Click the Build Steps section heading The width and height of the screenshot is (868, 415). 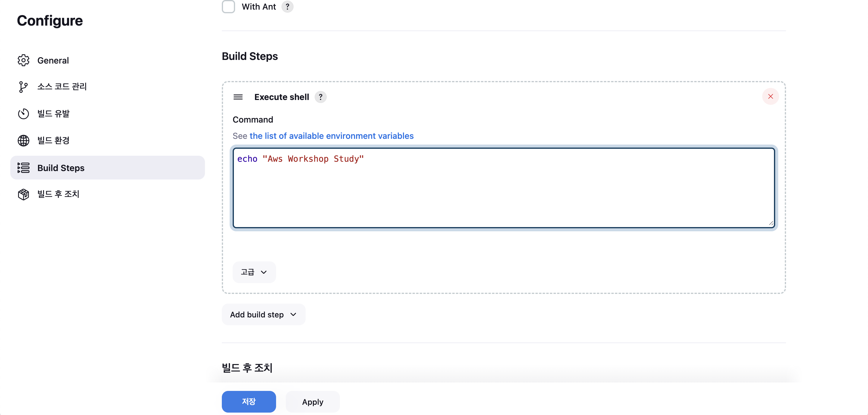[x=250, y=56]
